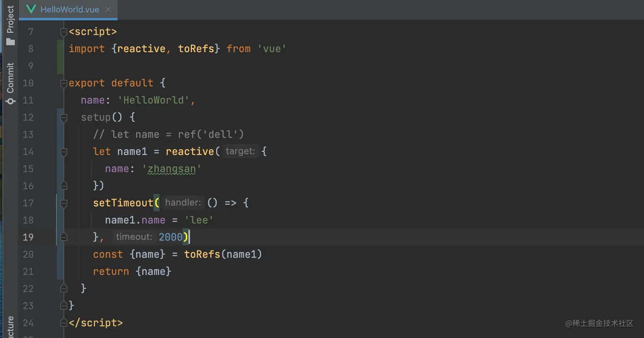The image size is (644, 338).
Task: Click the 'handler:' parameter hint
Action: click(183, 202)
